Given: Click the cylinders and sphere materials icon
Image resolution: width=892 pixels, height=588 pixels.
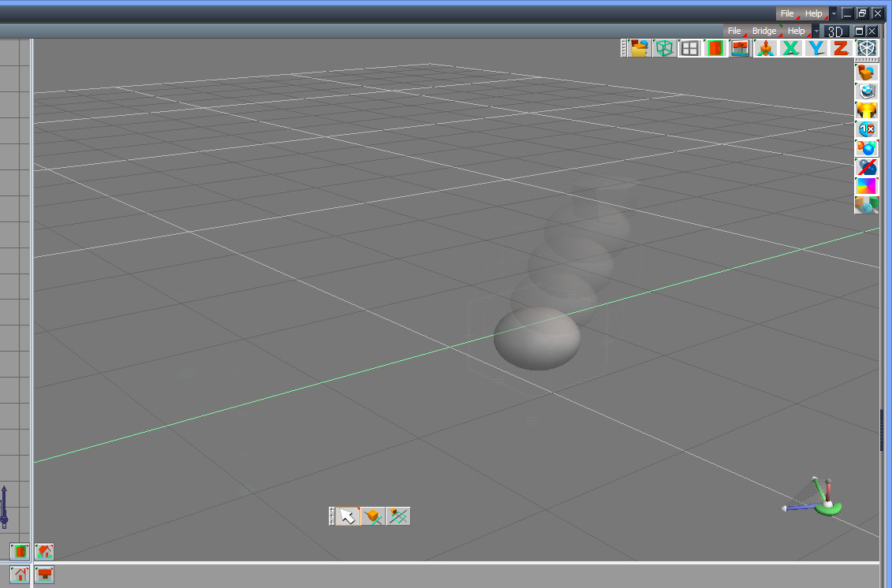Looking at the screenshot, I should point(867,204).
